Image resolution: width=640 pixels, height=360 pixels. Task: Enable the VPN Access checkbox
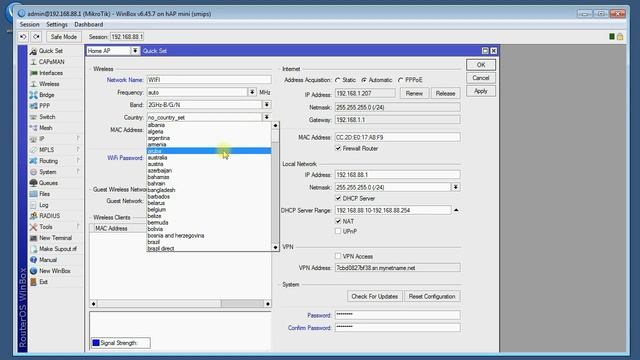tap(338, 256)
